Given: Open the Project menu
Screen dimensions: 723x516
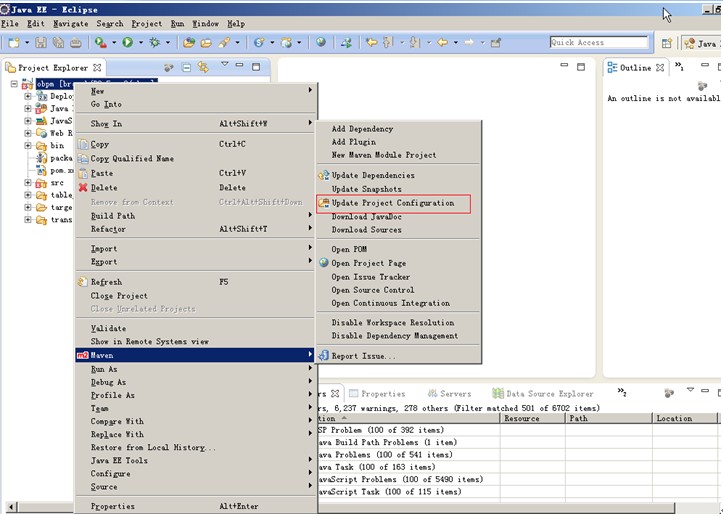Looking at the screenshot, I should tap(147, 24).
